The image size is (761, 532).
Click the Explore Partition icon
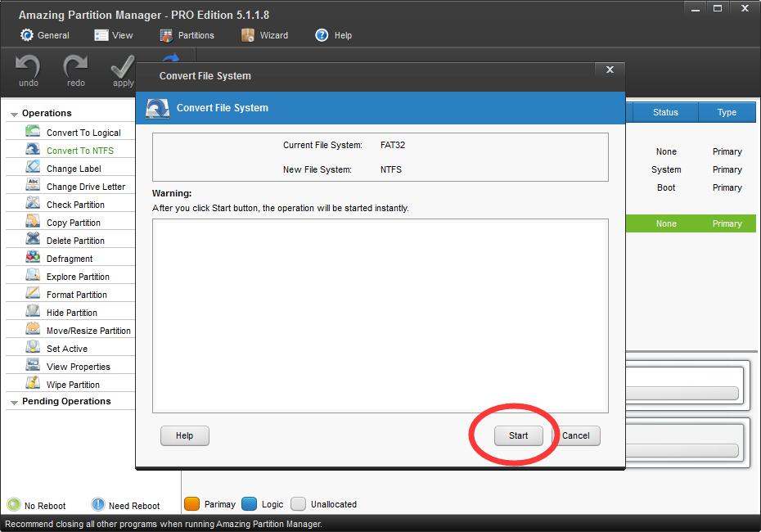(x=33, y=275)
